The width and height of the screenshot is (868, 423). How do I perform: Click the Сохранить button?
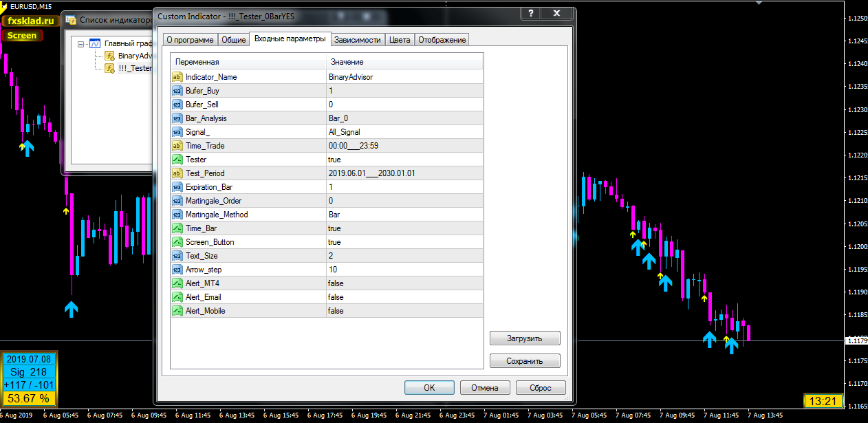525,360
